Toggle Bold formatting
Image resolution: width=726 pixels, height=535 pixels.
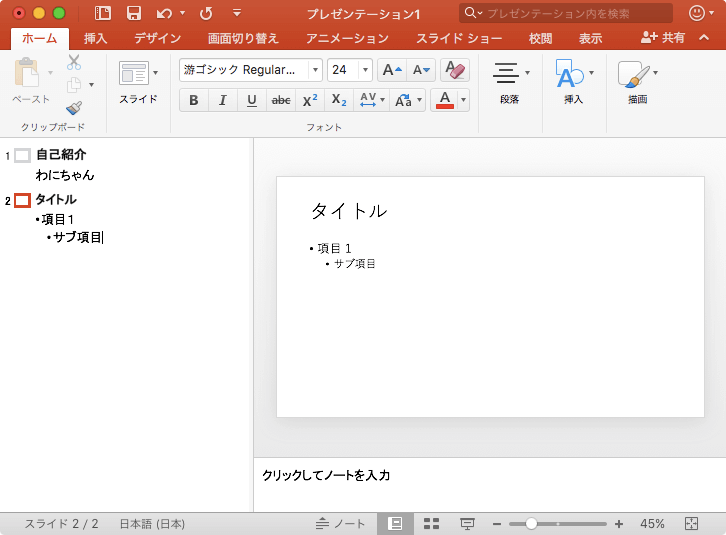(x=193, y=100)
